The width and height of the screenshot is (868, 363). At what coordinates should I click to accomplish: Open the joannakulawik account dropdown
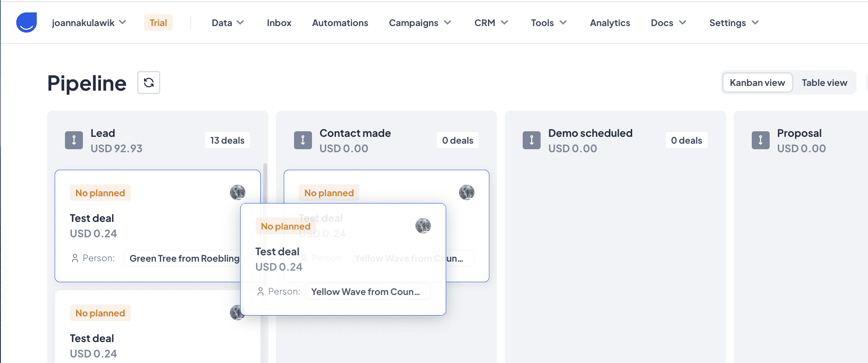[89, 23]
